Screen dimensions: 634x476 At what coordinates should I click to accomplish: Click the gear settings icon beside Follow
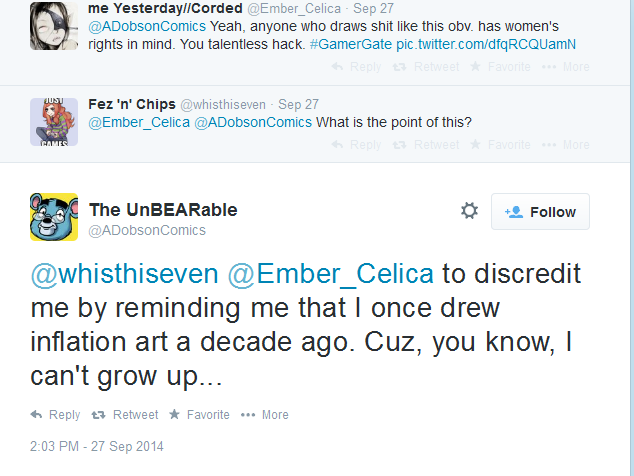tap(469, 211)
